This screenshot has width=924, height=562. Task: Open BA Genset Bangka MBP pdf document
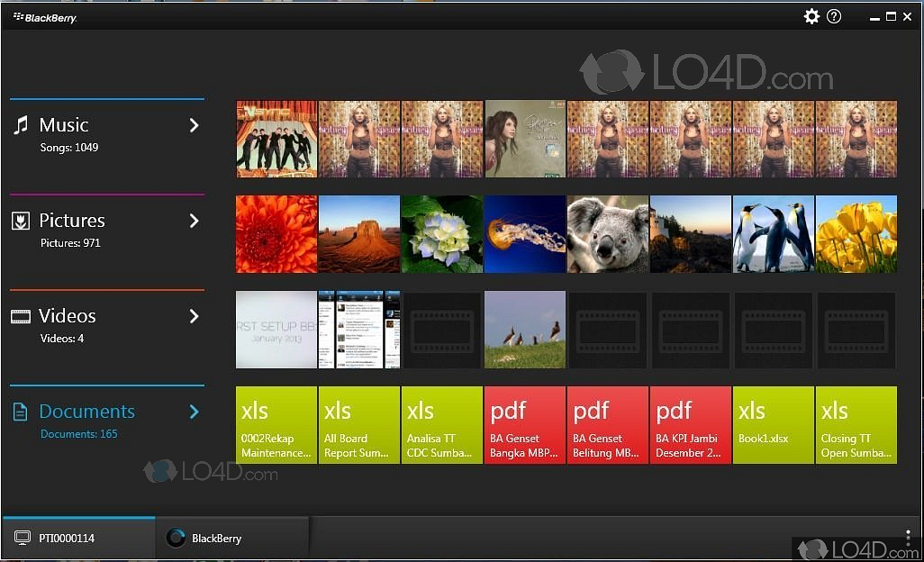(525, 425)
